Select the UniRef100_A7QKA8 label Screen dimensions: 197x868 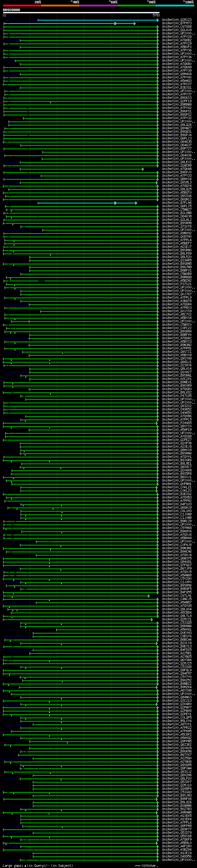[x=177, y=169]
